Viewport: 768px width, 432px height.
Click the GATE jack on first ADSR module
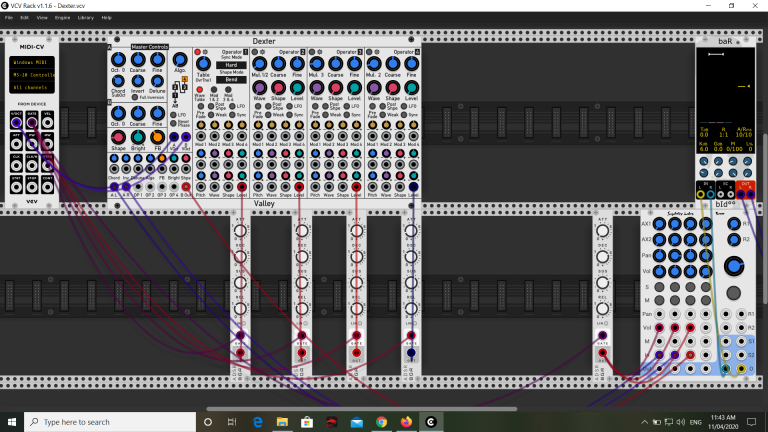pos(240,336)
